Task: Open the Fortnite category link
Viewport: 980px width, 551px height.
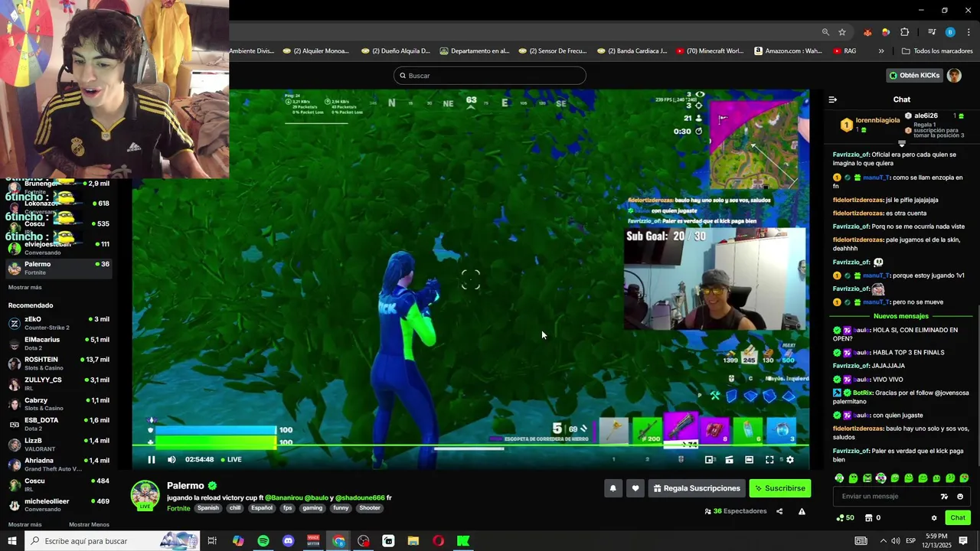Action: click(x=178, y=508)
